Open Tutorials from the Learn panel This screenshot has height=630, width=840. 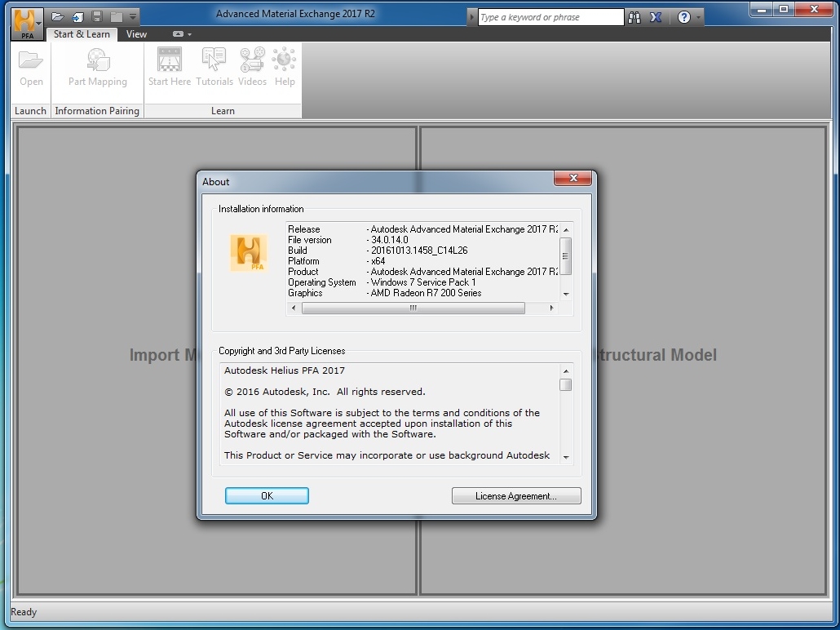click(x=214, y=68)
